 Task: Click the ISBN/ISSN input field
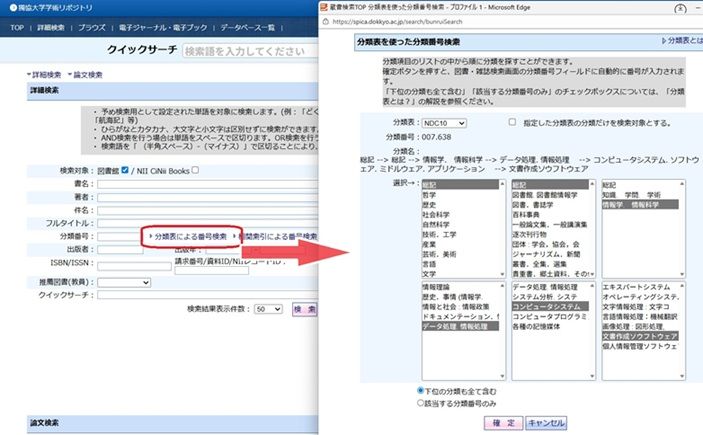(x=134, y=266)
